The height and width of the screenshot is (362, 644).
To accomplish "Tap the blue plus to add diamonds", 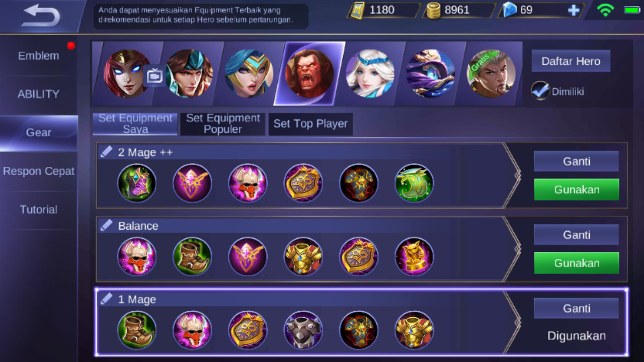I will pos(573,11).
